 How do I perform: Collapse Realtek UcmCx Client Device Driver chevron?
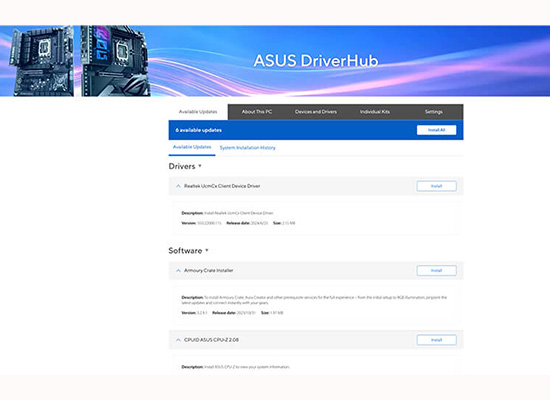(178, 186)
